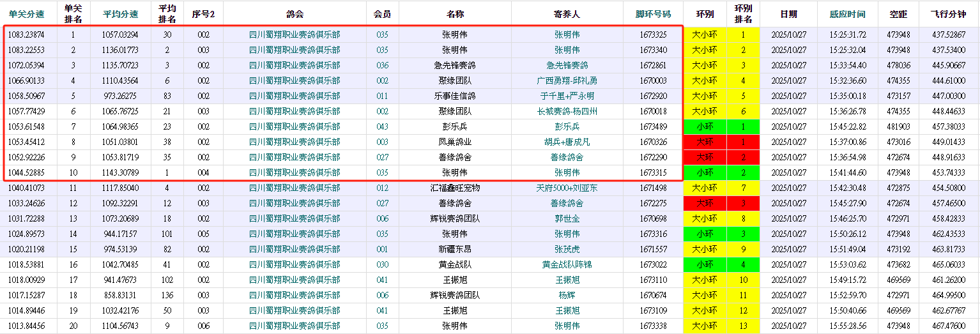Click the 感应时间 column header
The image size is (980, 334).
[847, 14]
